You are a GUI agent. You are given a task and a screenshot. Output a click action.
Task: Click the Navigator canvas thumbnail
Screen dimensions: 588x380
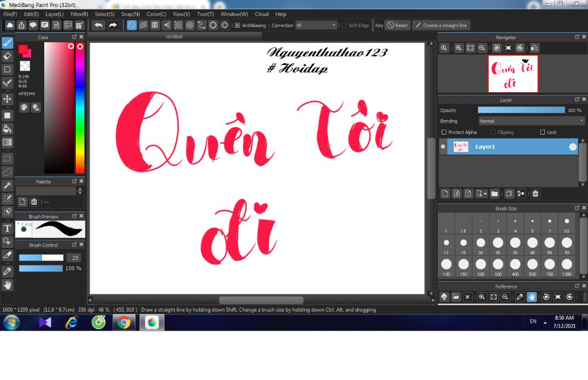pyautogui.click(x=513, y=74)
